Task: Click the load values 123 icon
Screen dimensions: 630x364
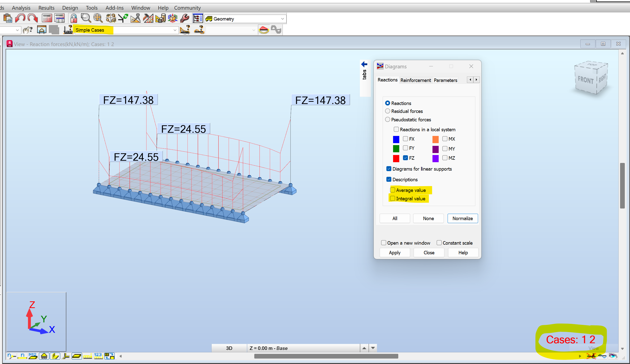Action: pyautogui.click(x=98, y=356)
